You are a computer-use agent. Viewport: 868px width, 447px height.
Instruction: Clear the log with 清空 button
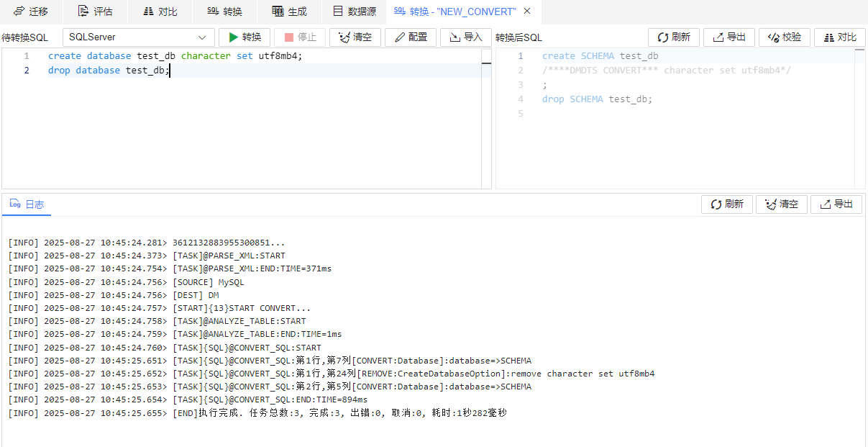782,204
